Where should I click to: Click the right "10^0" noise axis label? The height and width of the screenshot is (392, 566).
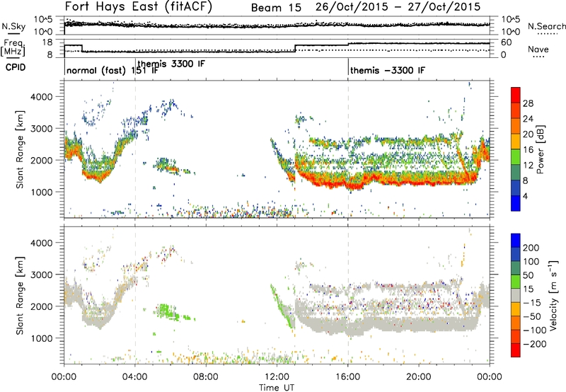coord(511,32)
